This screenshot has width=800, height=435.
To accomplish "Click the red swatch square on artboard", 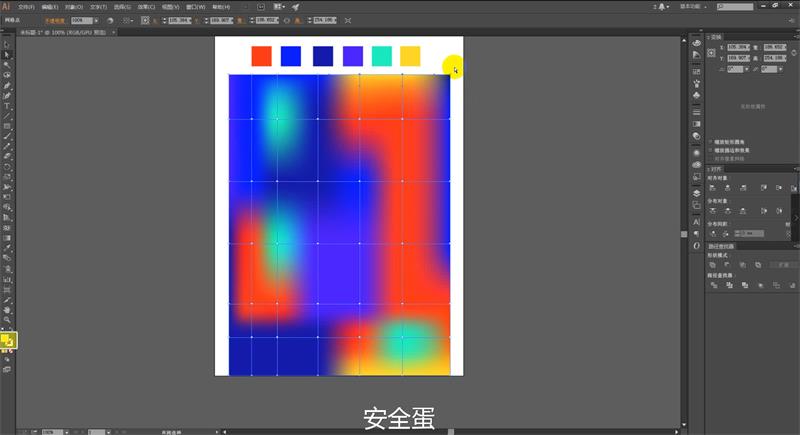I will [x=262, y=56].
